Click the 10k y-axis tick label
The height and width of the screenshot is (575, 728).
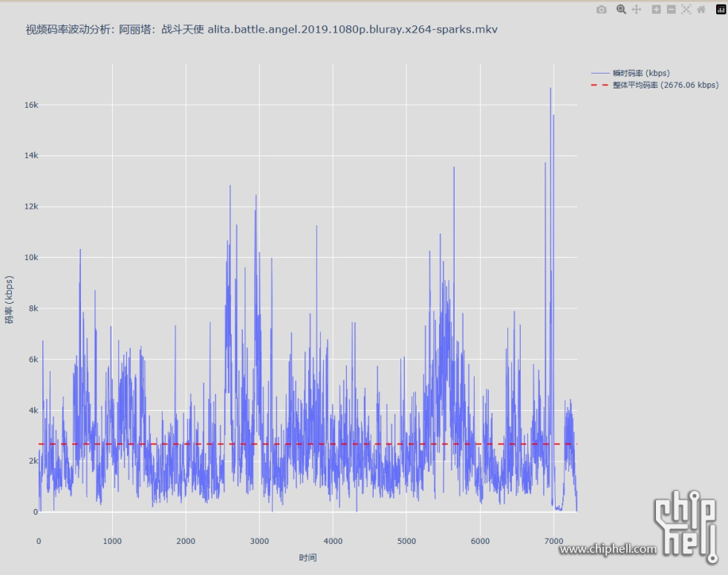coord(31,257)
